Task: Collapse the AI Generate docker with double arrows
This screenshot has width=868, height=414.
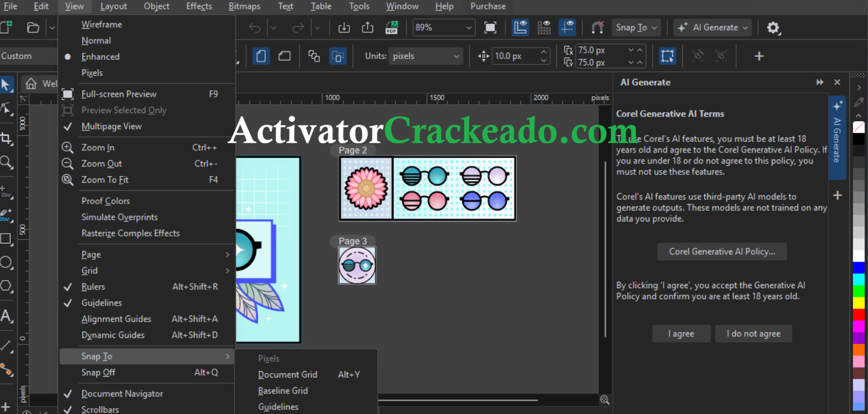Action: (820, 82)
